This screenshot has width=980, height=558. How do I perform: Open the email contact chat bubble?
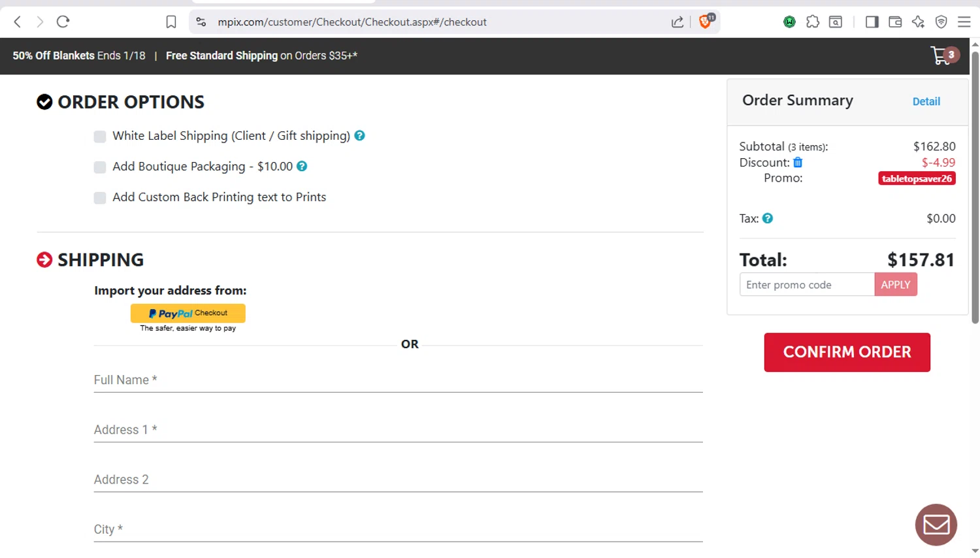[x=936, y=525]
